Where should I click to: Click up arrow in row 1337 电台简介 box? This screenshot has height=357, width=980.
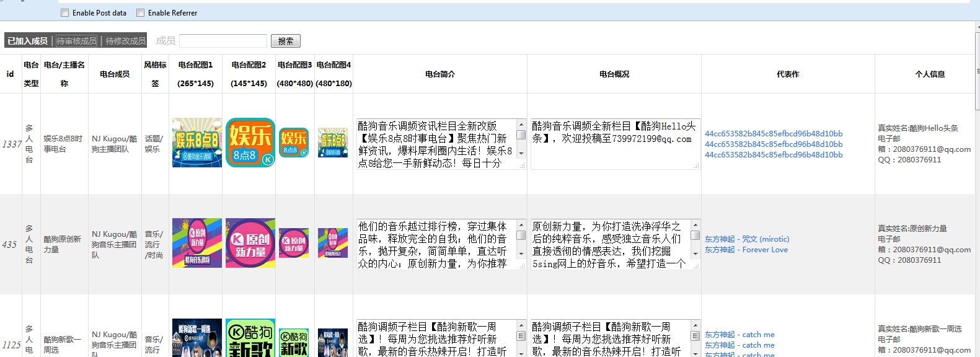(x=521, y=125)
